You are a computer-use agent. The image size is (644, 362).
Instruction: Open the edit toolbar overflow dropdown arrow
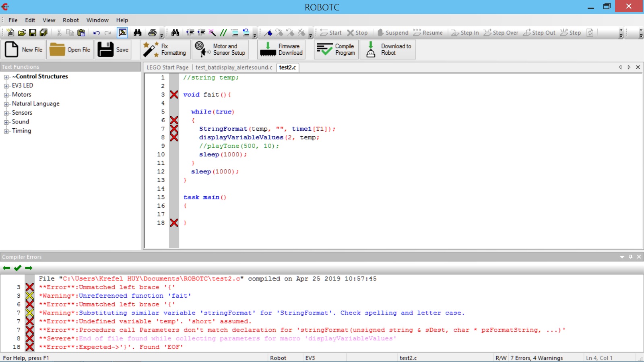(x=255, y=35)
